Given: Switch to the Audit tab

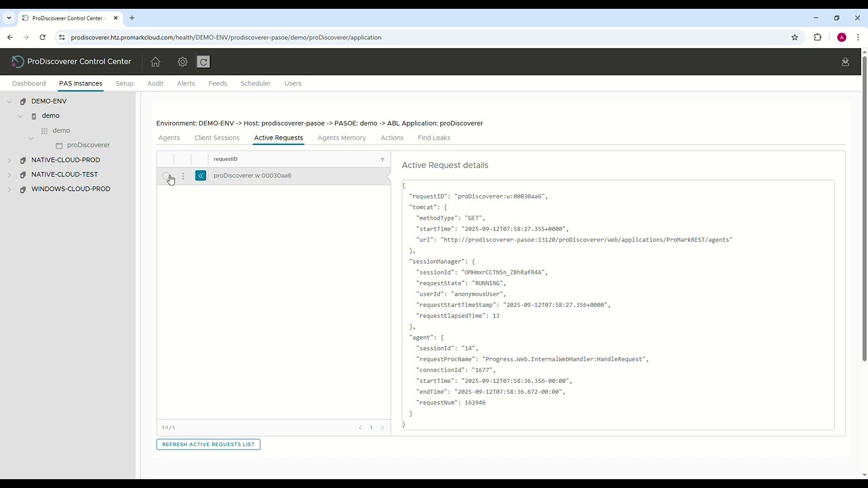Looking at the screenshot, I should pos(155,83).
